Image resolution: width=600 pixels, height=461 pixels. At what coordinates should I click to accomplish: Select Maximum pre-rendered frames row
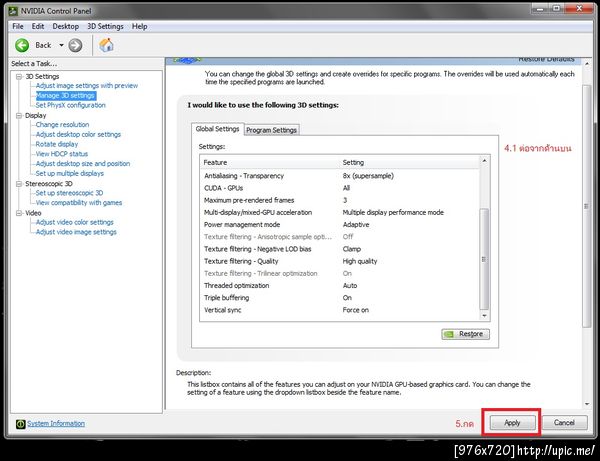pos(339,200)
